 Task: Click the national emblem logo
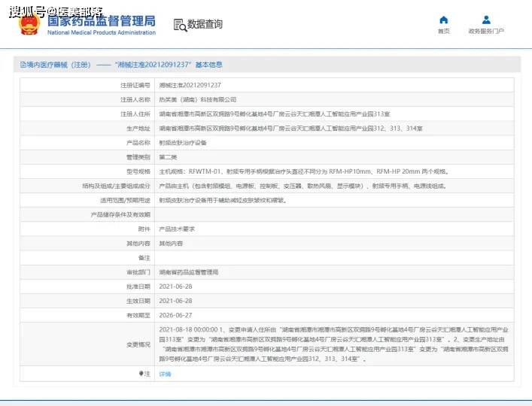[x=31, y=23]
